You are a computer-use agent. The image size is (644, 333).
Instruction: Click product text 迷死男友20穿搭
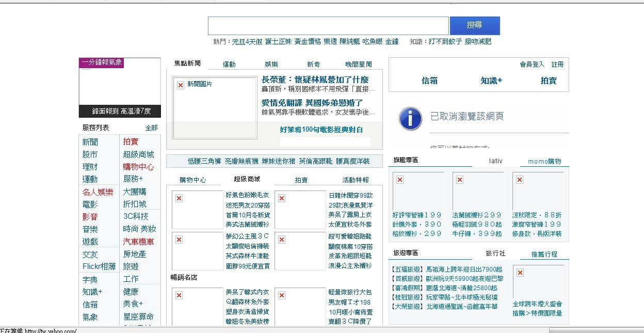tap(247, 205)
